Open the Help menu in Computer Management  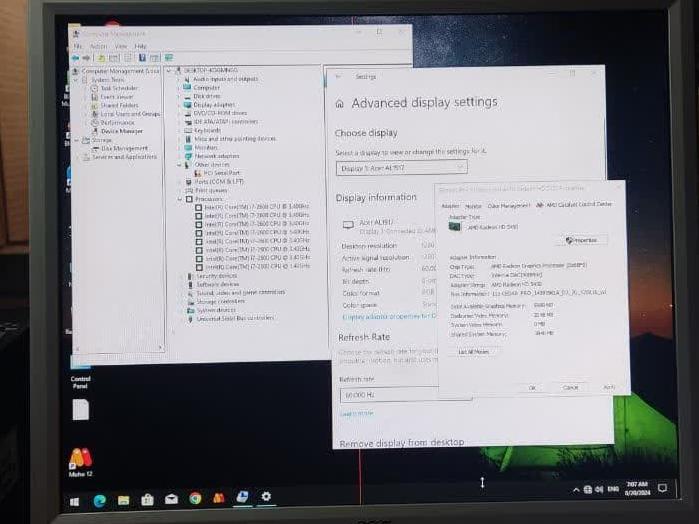(x=140, y=46)
